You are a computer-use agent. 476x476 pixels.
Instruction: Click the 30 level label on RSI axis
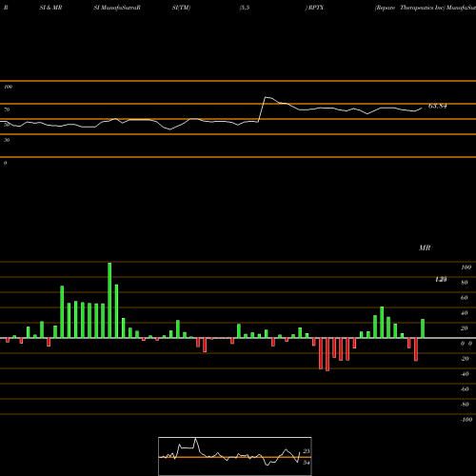[x=7, y=140]
